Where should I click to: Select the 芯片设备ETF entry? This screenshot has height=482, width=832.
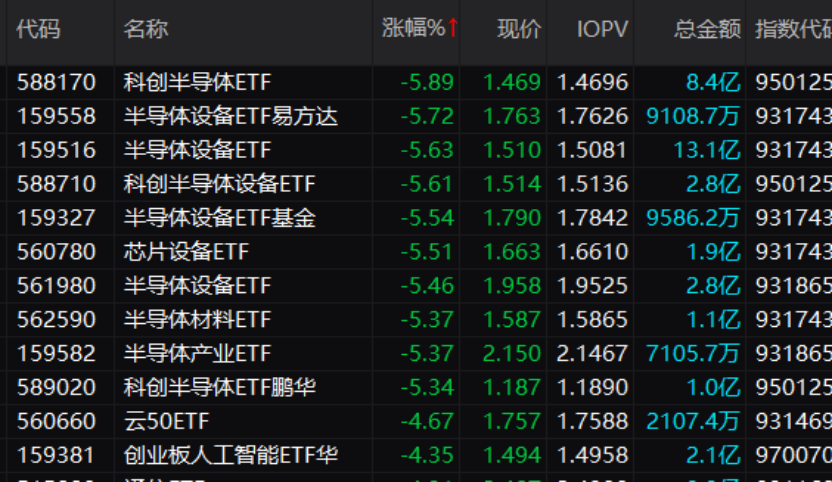click(x=186, y=252)
